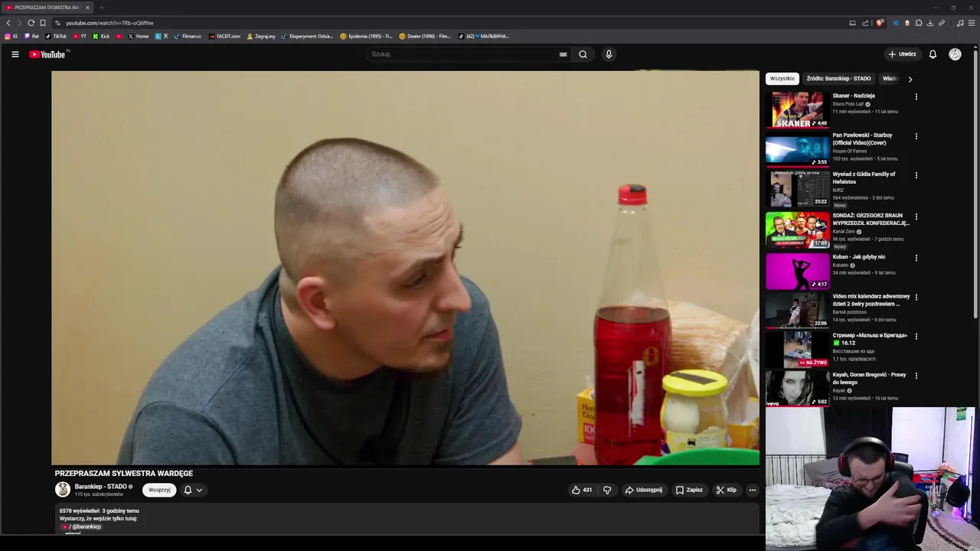Dislike the video

(607, 490)
